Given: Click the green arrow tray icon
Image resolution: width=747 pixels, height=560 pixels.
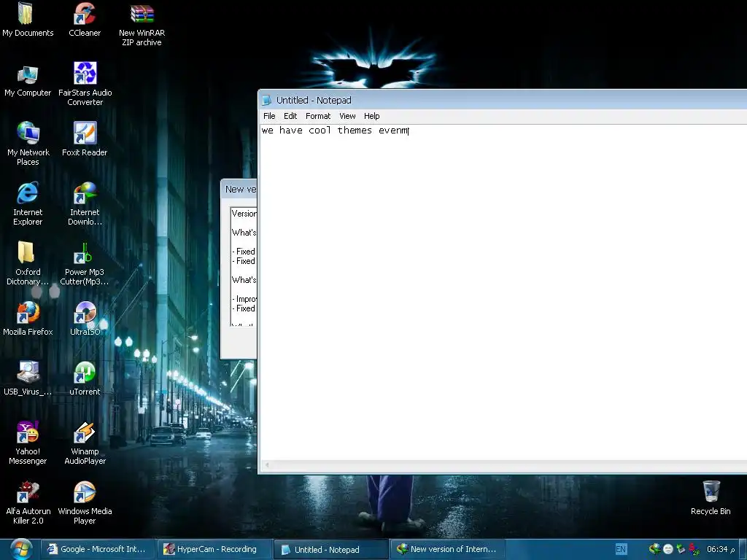Looking at the screenshot, I should (x=681, y=550).
